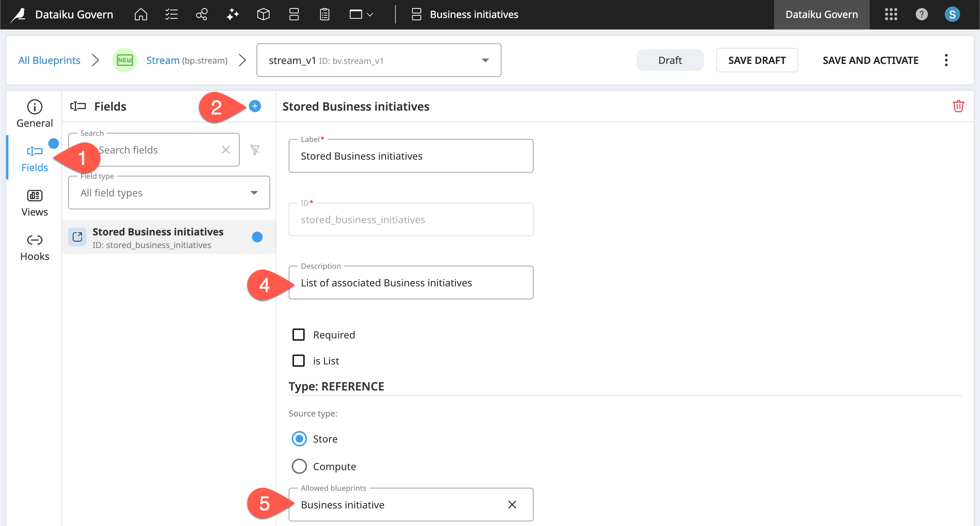Open the cube-shaped models icon
This screenshot has width=980, height=526.
click(x=263, y=15)
